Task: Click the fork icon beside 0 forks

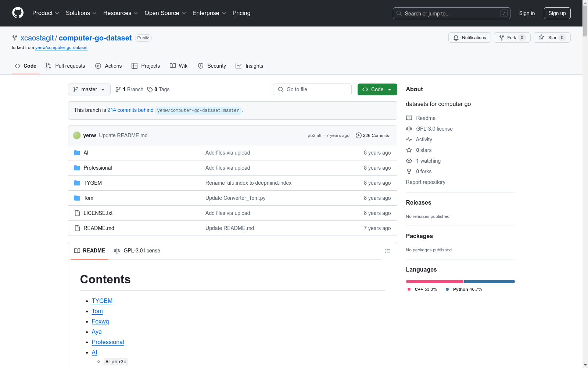Action: (x=409, y=171)
